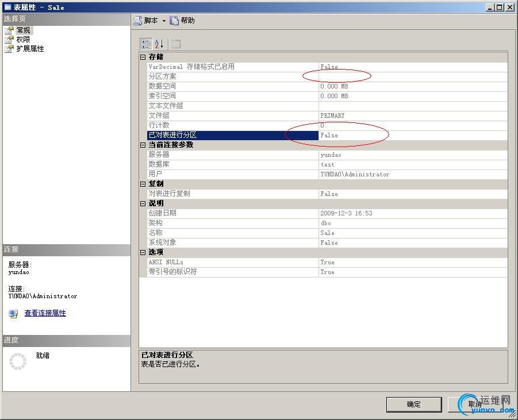The width and height of the screenshot is (518, 420).
Task: Select the 权限 page
Action: click(x=23, y=40)
